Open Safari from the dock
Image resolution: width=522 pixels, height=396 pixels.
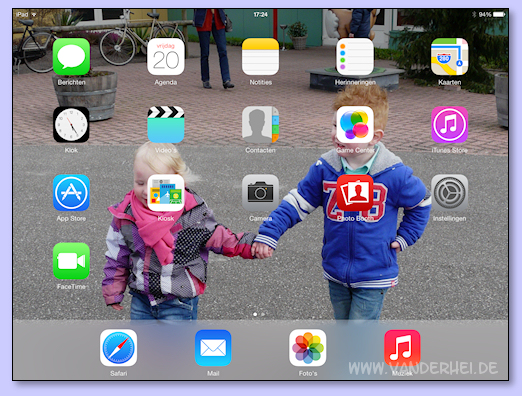(118, 348)
